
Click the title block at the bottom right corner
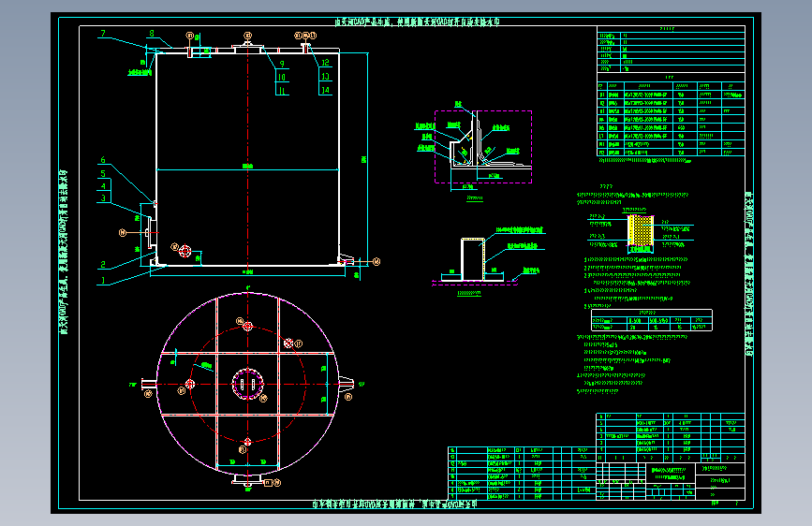(x=671, y=481)
